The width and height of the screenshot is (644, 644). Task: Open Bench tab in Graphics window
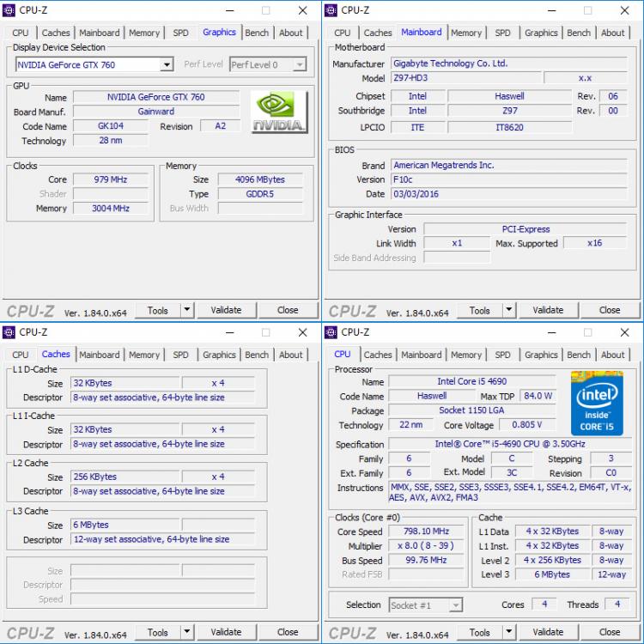(x=257, y=33)
